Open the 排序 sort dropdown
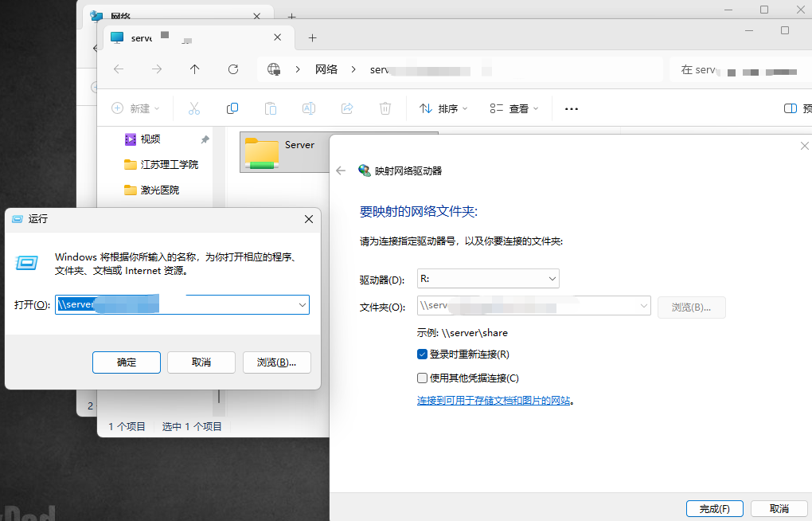Screen dimensions: 812x521 (x=443, y=108)
